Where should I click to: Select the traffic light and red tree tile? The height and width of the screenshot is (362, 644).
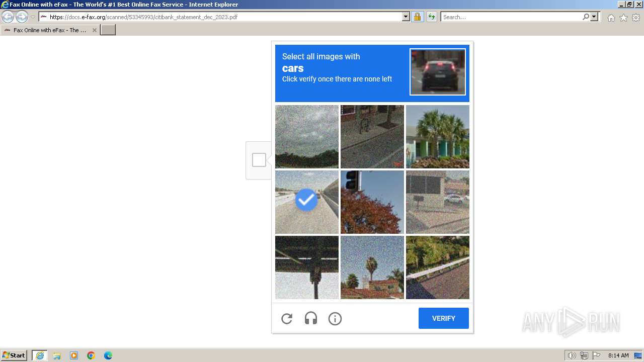[372, 202]
